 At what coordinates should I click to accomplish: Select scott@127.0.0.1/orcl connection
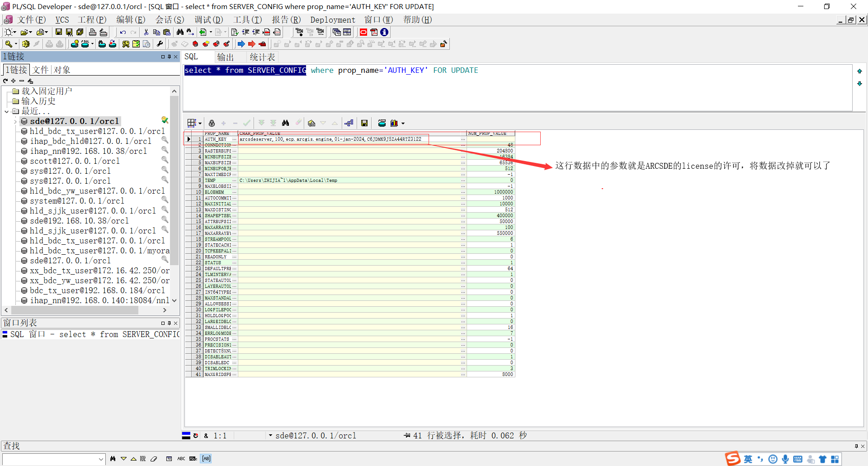point(75,161)
